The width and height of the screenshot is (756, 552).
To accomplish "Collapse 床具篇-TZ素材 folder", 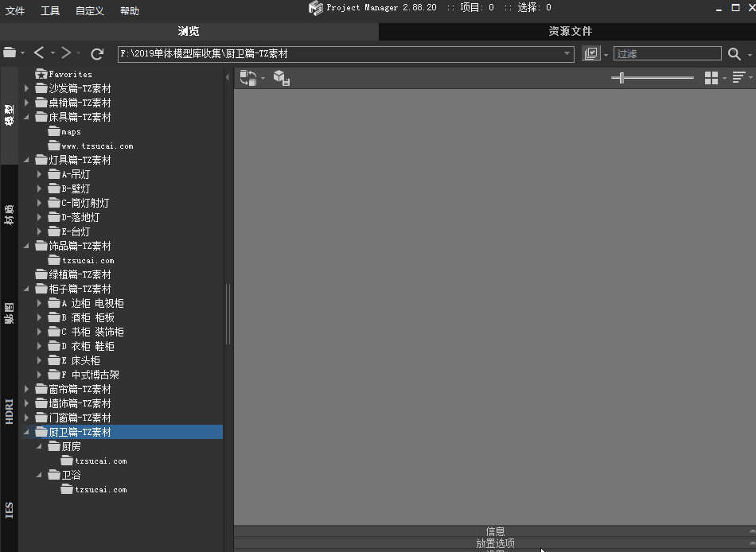I will (x=26, y=117).
